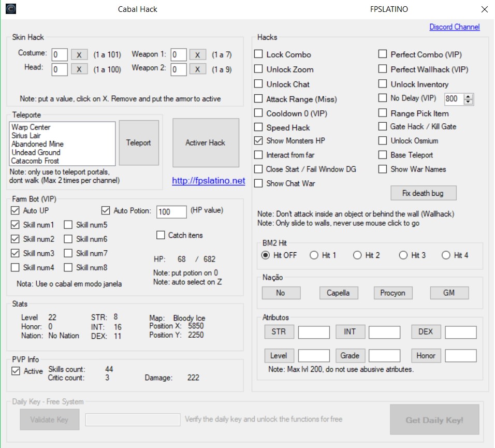Open the Discord Channel link
Screen dimensions: 495x448
click(454, 27)
